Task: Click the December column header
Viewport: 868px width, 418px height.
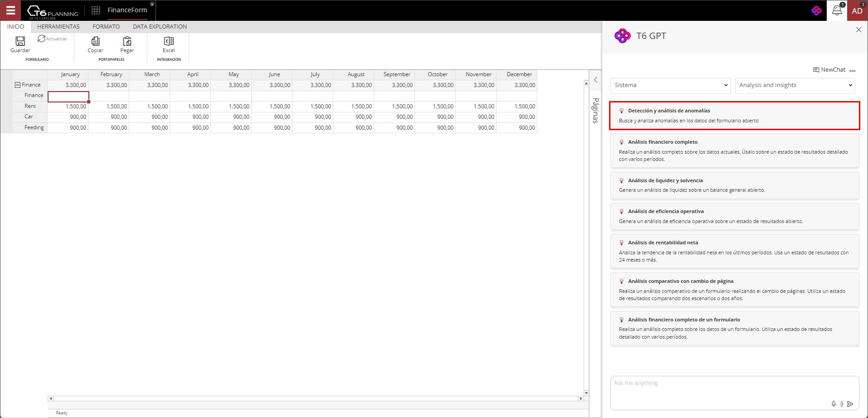Action: 517,74
